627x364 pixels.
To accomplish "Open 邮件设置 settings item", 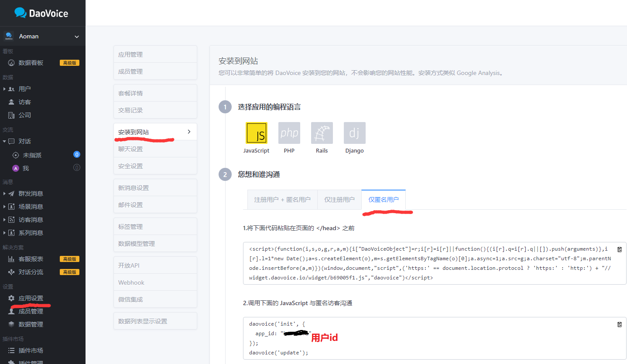I will point(155,205).
